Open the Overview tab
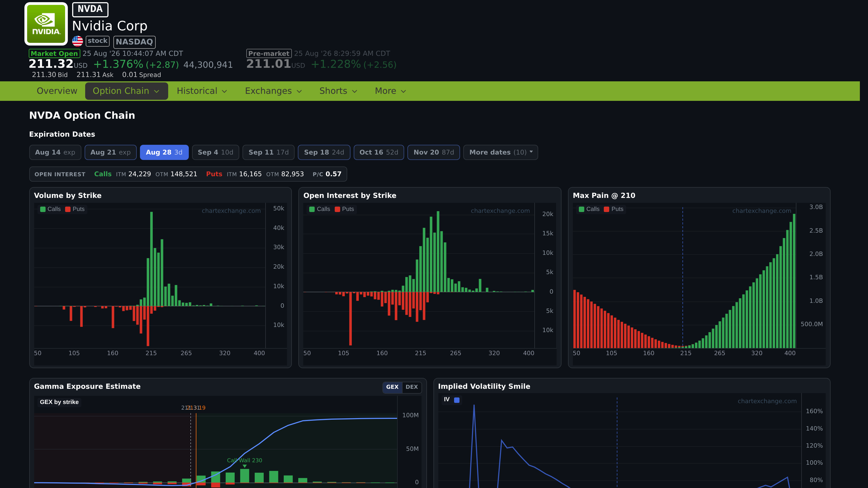The image size is (868, 488). [x=57, y=91]
